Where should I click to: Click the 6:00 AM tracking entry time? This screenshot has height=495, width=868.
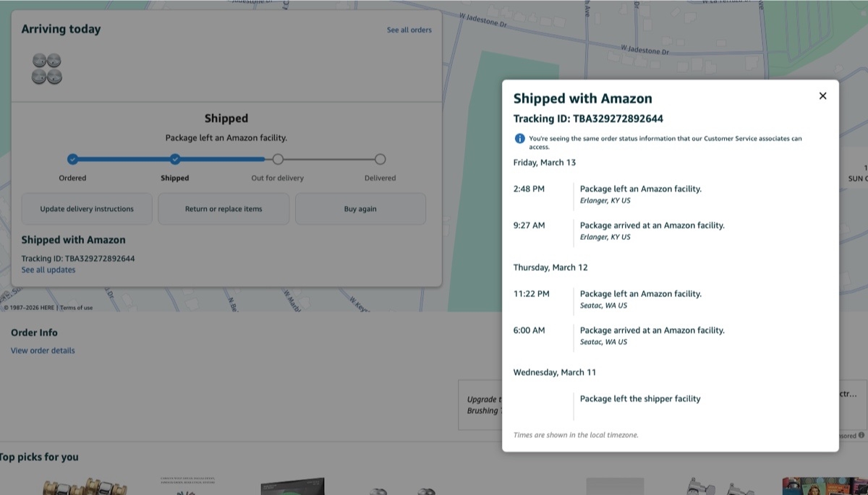tap(529, 330)
